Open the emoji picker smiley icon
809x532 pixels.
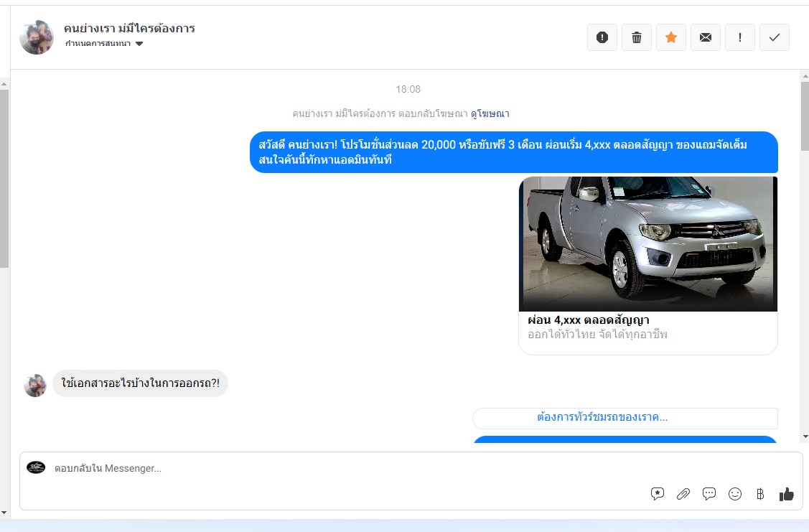(735, 494)
